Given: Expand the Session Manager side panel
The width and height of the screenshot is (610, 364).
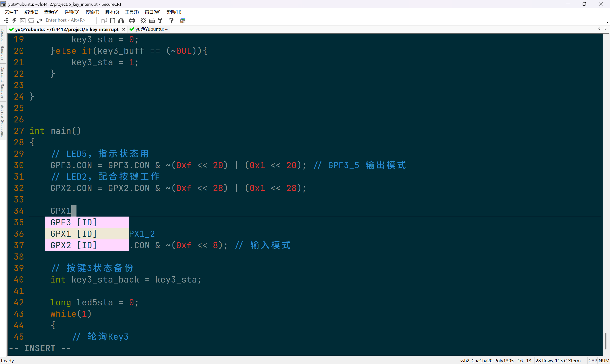Looking at the screenshot, I should (2, 44).
